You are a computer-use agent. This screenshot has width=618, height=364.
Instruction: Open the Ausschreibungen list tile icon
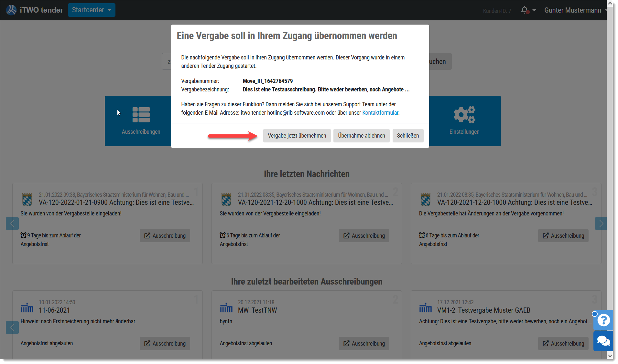pos(141,115)
